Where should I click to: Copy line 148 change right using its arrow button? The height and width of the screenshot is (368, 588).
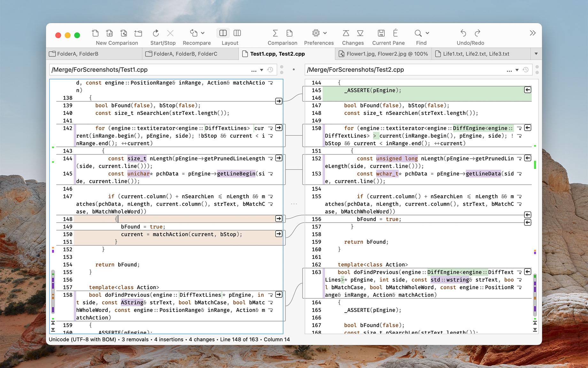point(278,219)
